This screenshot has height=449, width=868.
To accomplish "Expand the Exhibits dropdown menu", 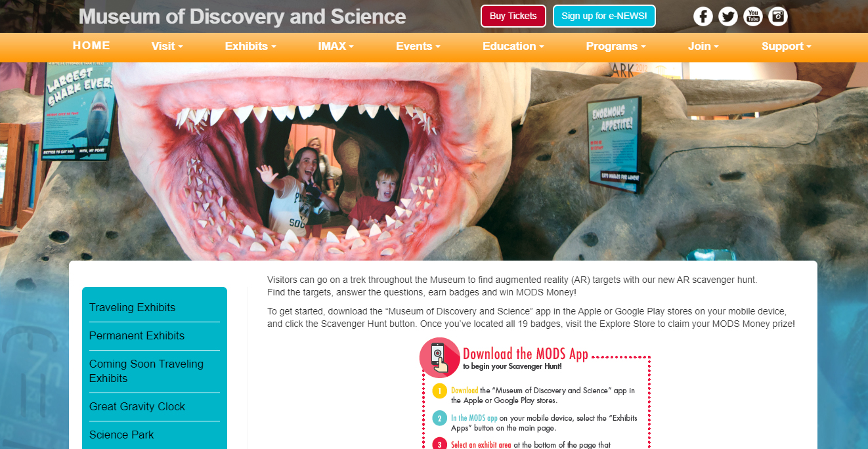I will (x=250, y=46).
